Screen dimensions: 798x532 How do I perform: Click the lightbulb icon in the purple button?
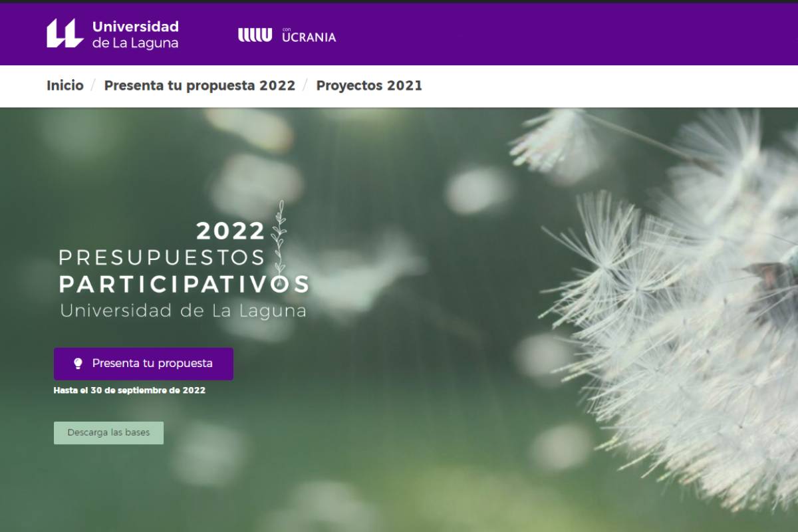[78, 364]
